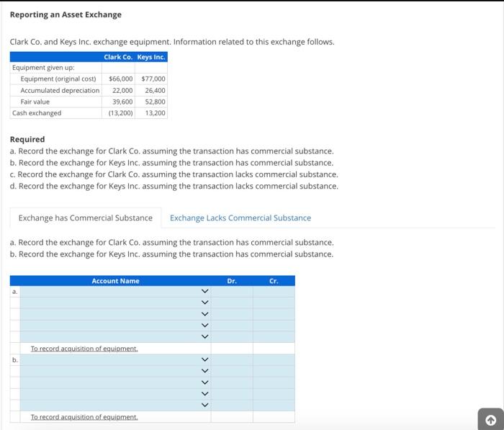This screenshot has height=430, width=504.
Task: Select Keys Inc. 13,200 cash exchanged cell
Action: (151, 113)
